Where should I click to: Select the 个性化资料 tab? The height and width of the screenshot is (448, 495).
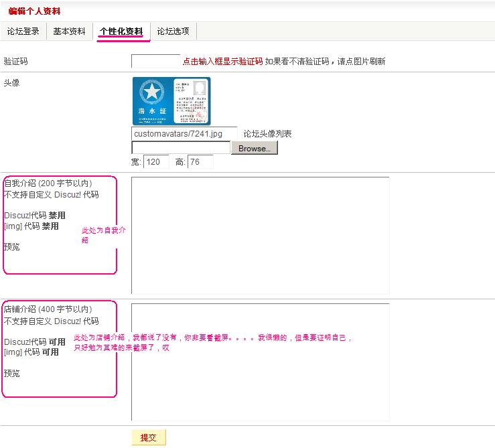click(x=121, y=31)
